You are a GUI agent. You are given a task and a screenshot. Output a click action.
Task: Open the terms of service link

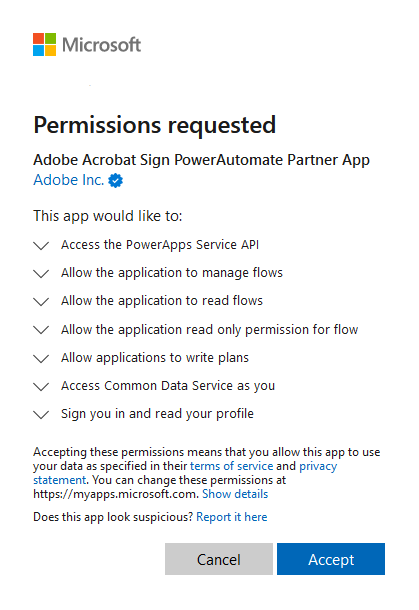click(231, 466)
